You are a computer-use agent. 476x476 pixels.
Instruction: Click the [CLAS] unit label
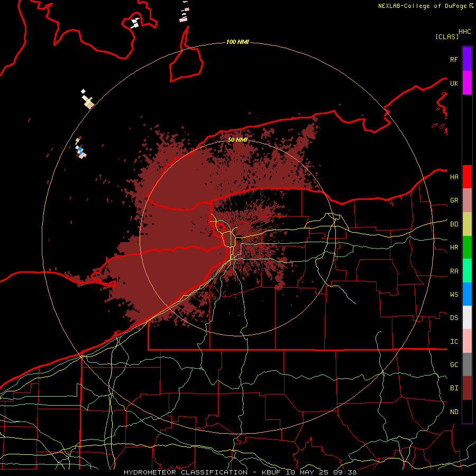coord(447,36)
